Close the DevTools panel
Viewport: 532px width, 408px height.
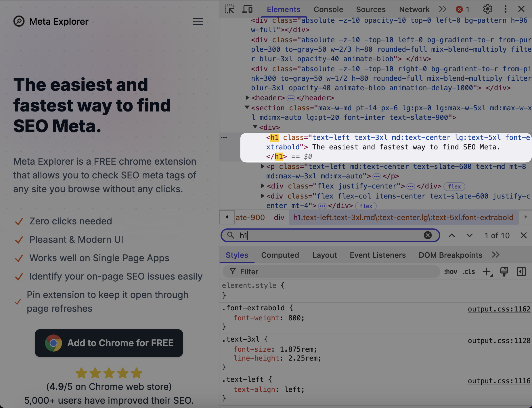click(x=521, y=9)
